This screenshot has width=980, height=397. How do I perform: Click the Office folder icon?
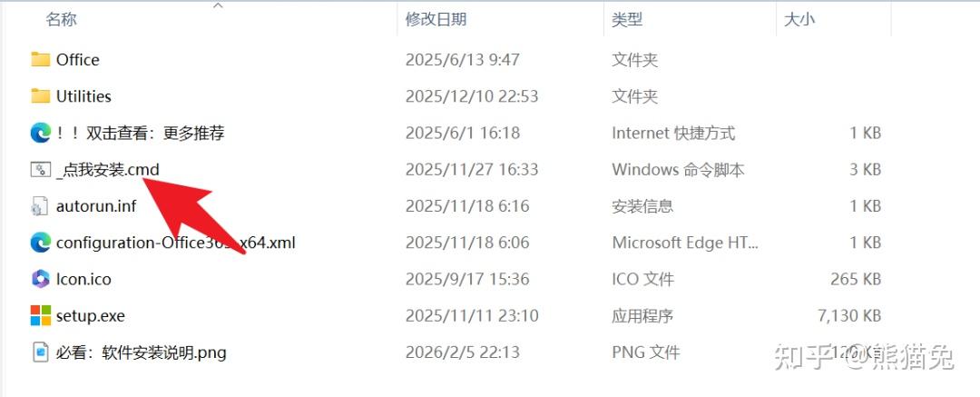pyautogui.click(x=40, y=60)
